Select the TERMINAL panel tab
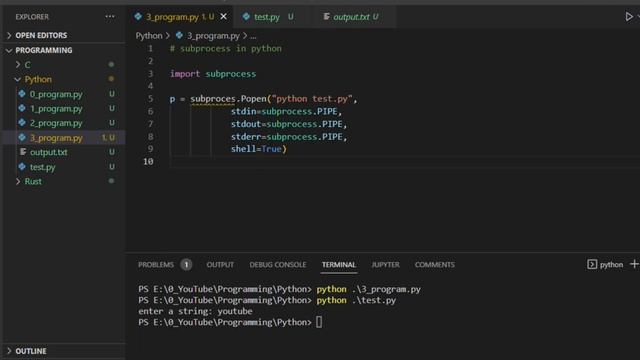640x360 pixels. [339, 264]
